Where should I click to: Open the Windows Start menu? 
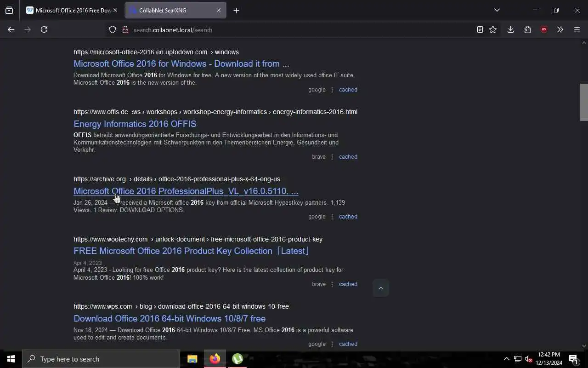click(x=11, y=359)
